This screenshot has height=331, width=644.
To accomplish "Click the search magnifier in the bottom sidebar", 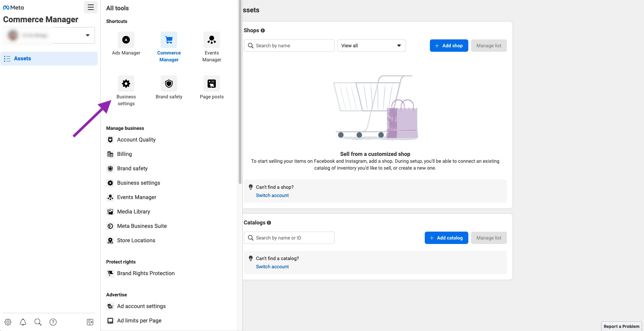I will [x=38, y=322].
